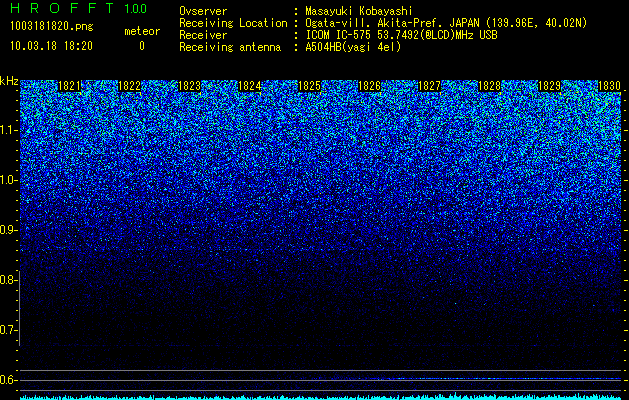
Task: Click the 0.8 frequency axis label
Action: (9, 280)
